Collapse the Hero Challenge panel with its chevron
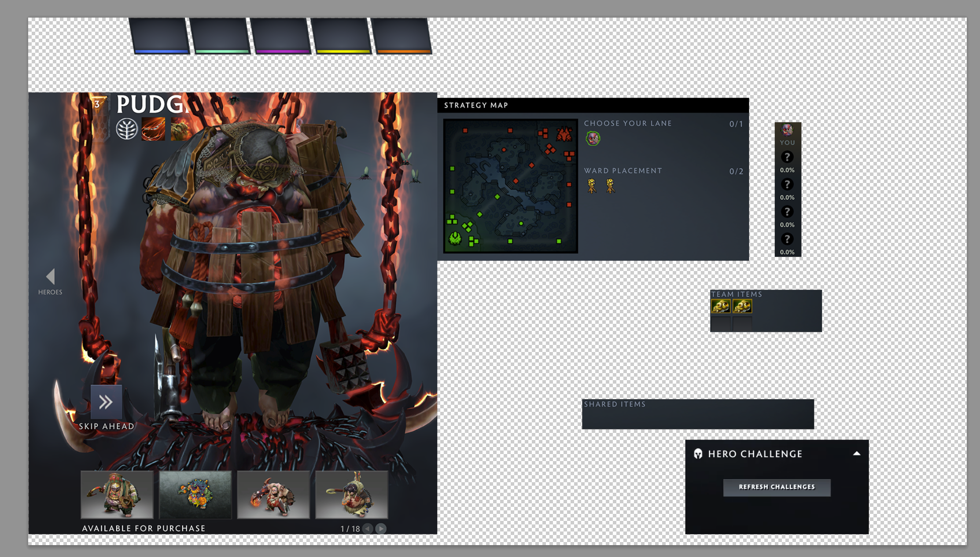 point(856,453)
